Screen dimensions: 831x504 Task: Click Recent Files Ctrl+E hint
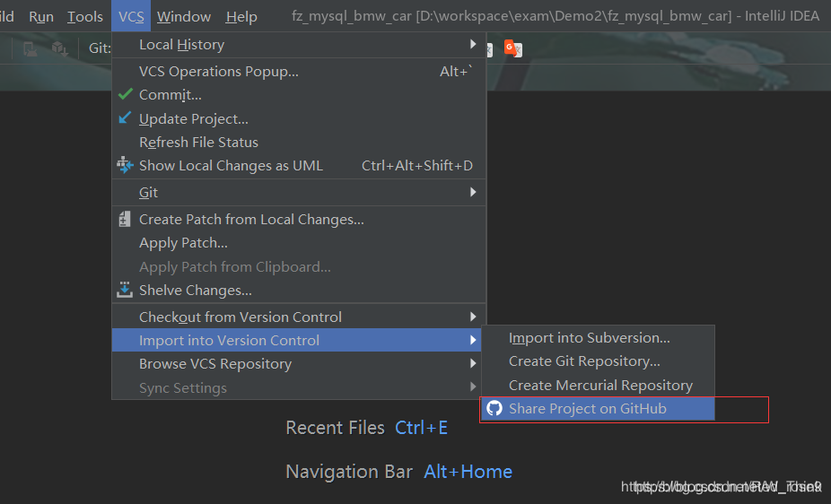367,428
